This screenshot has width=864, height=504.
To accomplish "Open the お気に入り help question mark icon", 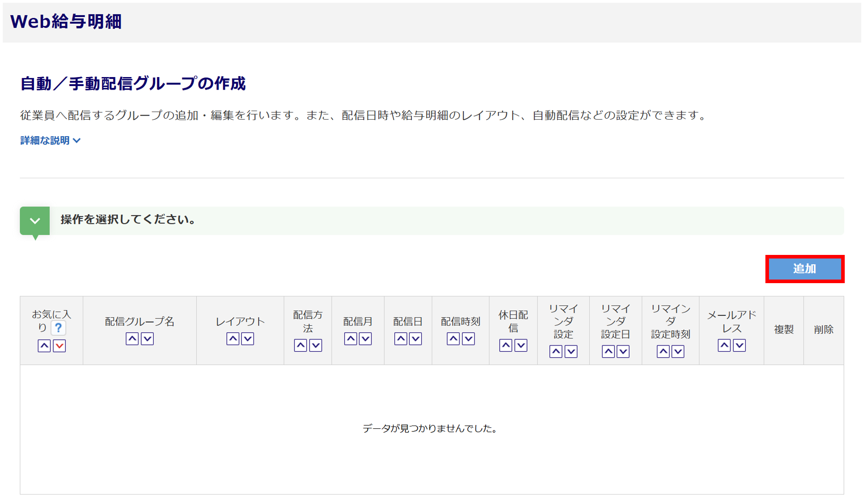I will (58, 328).
